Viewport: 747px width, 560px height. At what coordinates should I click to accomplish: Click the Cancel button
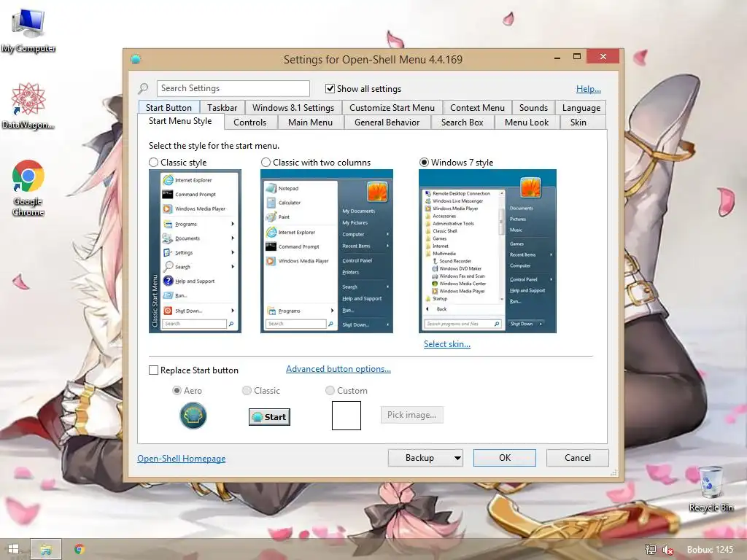pyautogui.click(x=578, y=458)
